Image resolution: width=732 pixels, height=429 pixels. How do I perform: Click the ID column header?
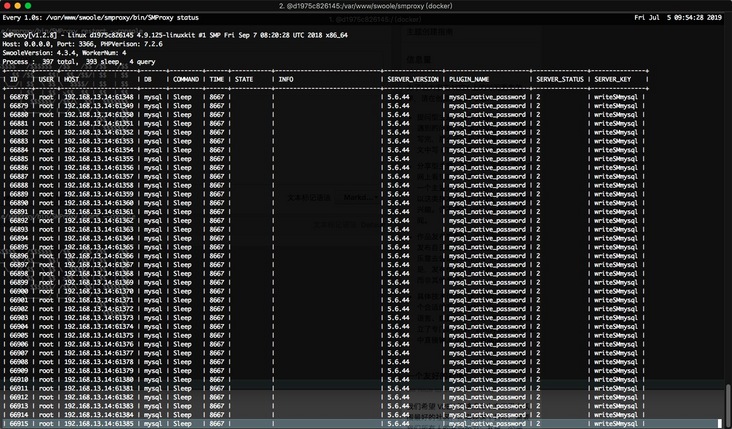pos(14,79)
